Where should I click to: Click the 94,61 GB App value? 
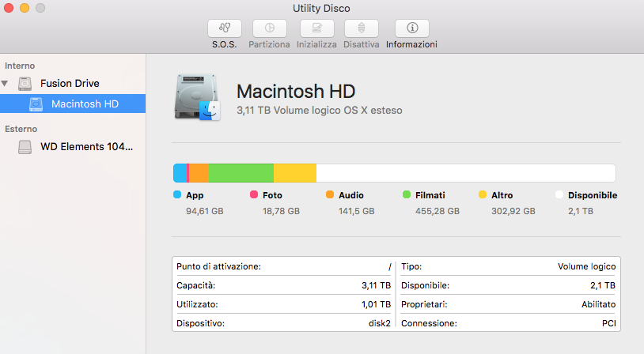click(x=205, y=211)
